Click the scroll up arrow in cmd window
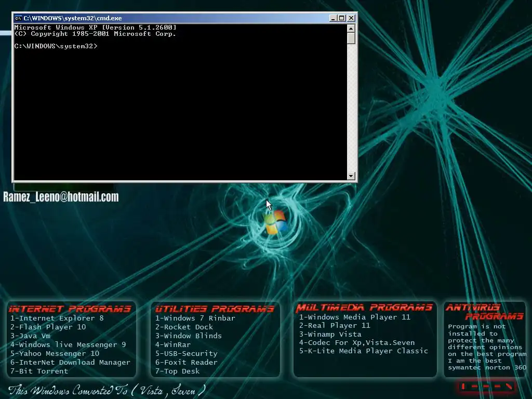The image size is (532, 399). click(351, 28)
